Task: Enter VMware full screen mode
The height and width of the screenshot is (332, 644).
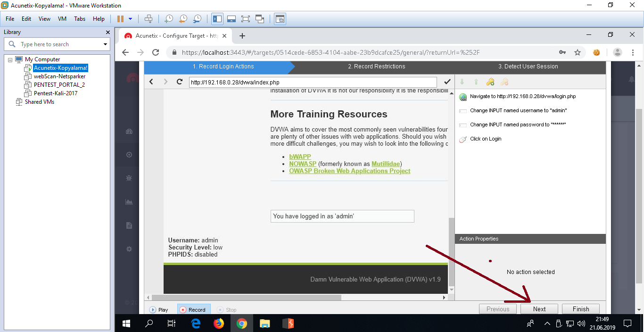Action: 245,19
